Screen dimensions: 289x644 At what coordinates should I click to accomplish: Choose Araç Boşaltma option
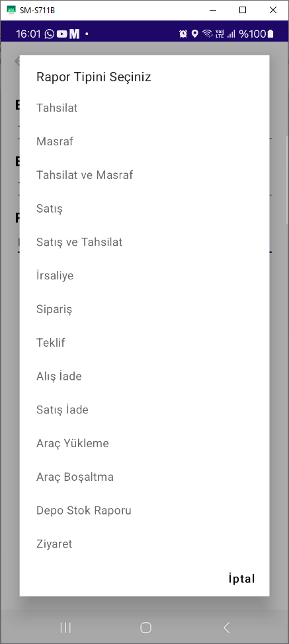pyautogui.click(x=144, y=477)
